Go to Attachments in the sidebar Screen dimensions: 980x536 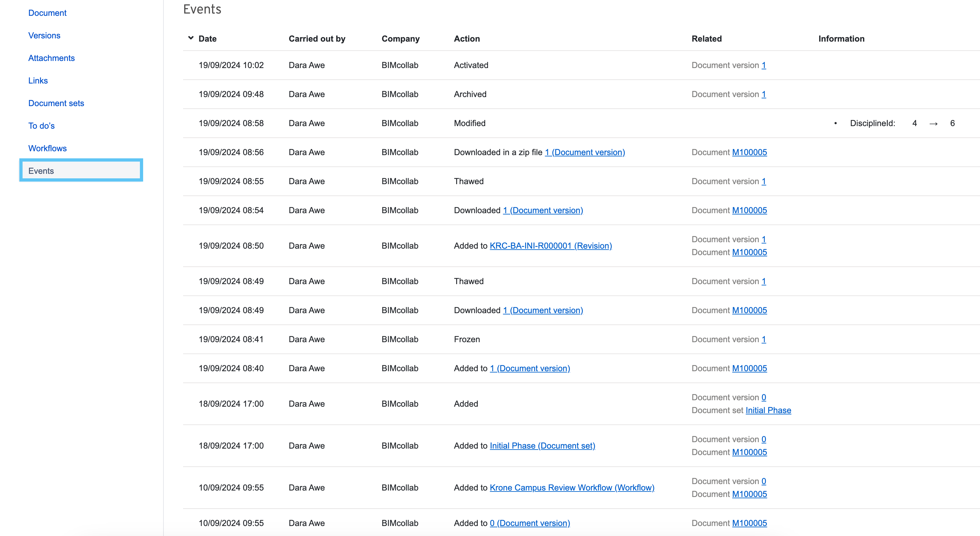pos(51,58)
